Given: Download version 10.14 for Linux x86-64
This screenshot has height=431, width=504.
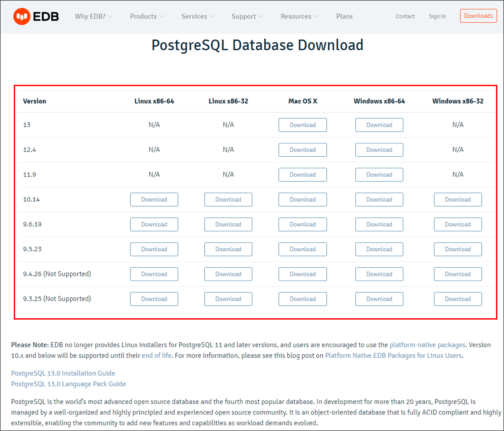Looking at the screenshot, I should pos(154,200).
